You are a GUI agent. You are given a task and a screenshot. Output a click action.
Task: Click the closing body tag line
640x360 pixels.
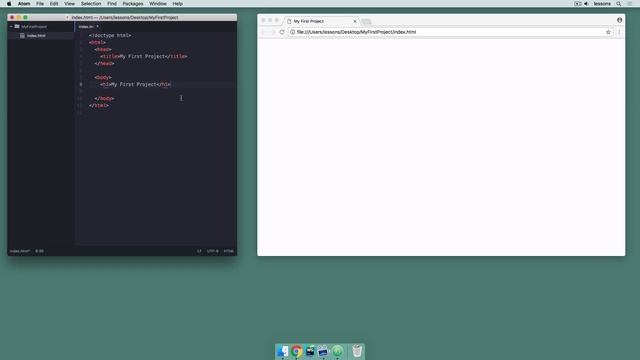pos(104,98)
